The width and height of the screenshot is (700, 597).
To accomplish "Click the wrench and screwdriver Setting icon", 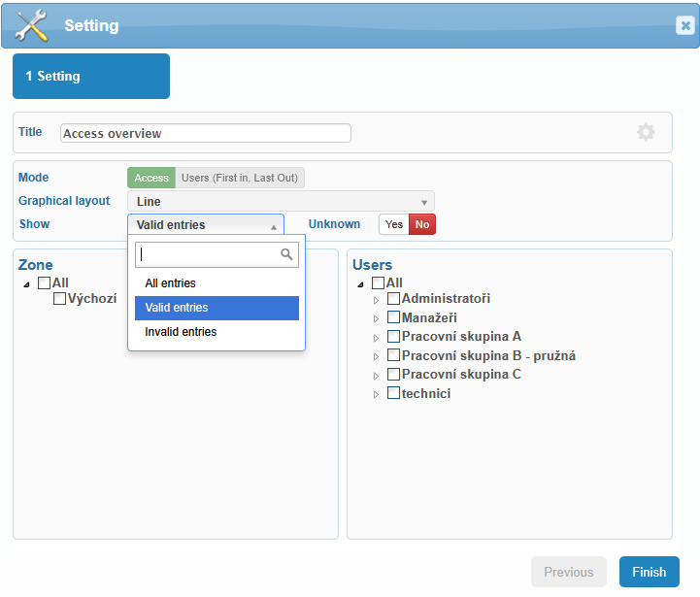I will (x=31, y=25).
